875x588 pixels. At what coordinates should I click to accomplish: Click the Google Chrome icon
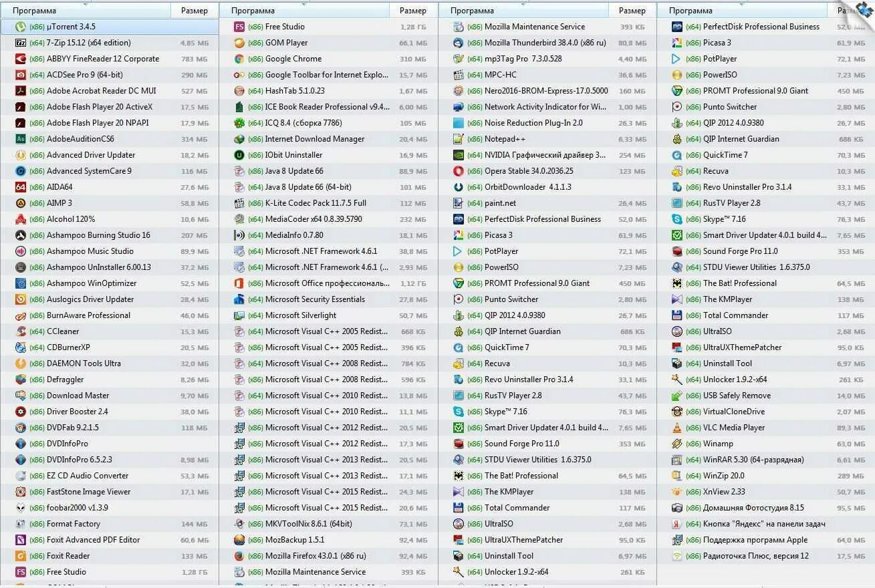pos(239,59)
